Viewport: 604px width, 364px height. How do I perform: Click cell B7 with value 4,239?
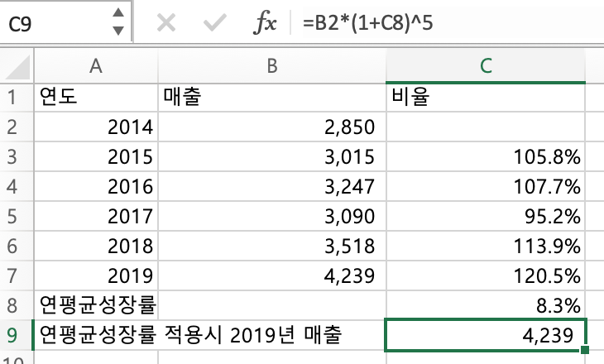272,275
